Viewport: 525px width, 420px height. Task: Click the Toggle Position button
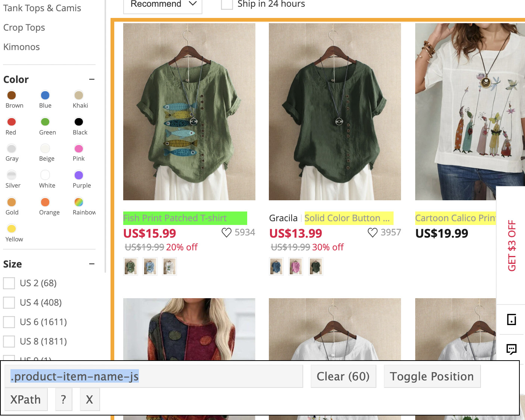[432, 376]
